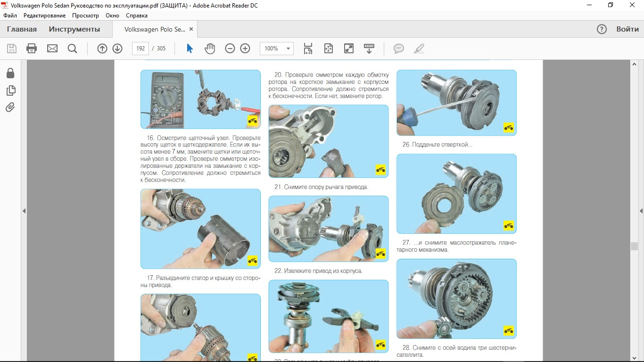The height and width of the screenshot is (362, 644).
Task: Click the Save file icon
Action: pos(12,49)
